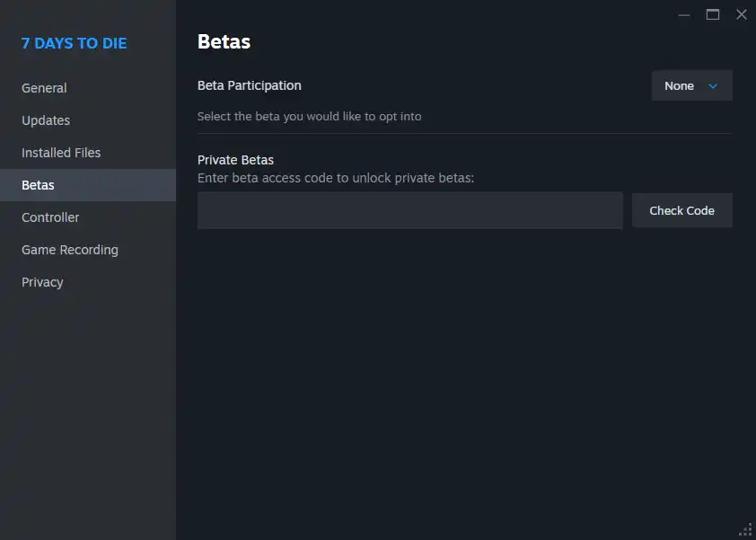Close the properties window
Viewport: 756px width, 540px height.
(x=742, y=15)
